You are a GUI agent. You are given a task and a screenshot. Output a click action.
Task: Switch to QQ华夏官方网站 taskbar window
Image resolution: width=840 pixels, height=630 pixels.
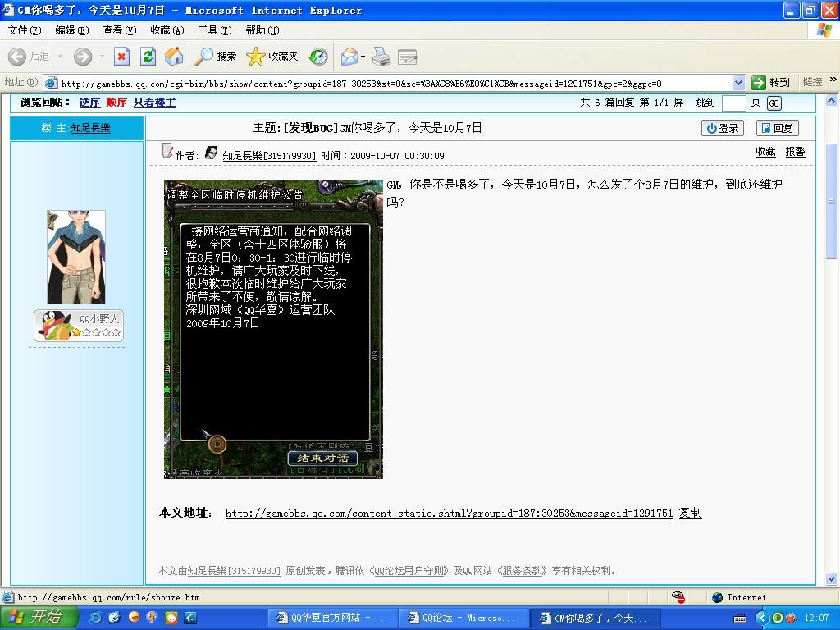point(331,618)
